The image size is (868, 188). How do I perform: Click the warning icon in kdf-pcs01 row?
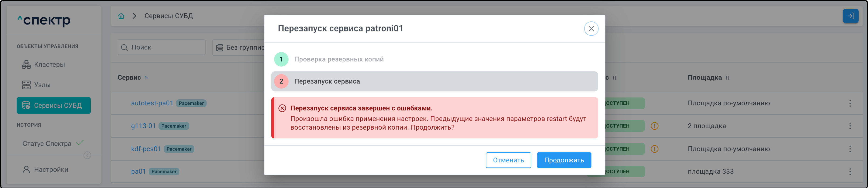[x=654, y=149]
